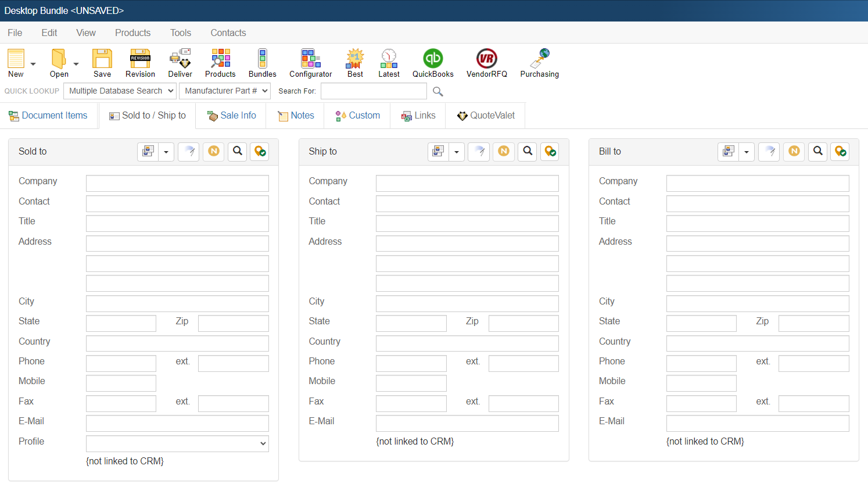
Task: Expand the New button dropdown arrow
Action: click(x=33, y=64)
